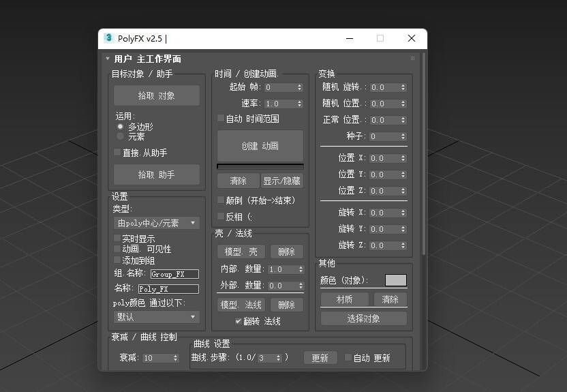Click the 选择对象 button
Viewport: 567px width, 392px height.
363,318
